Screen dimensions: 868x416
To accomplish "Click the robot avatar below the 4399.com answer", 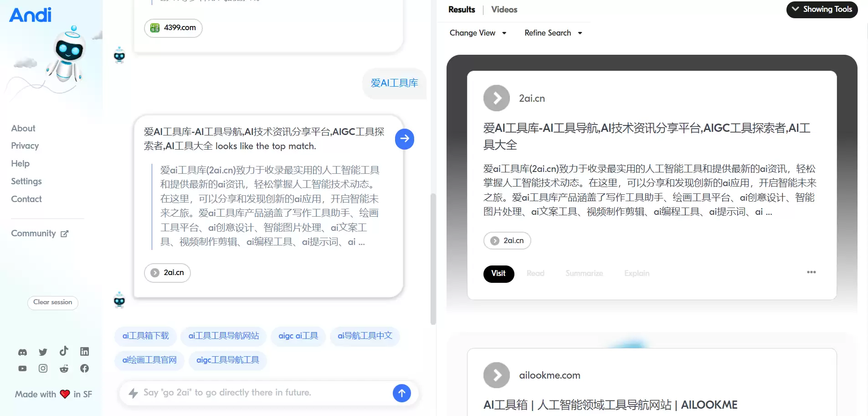I will click(x=119, y=55).
